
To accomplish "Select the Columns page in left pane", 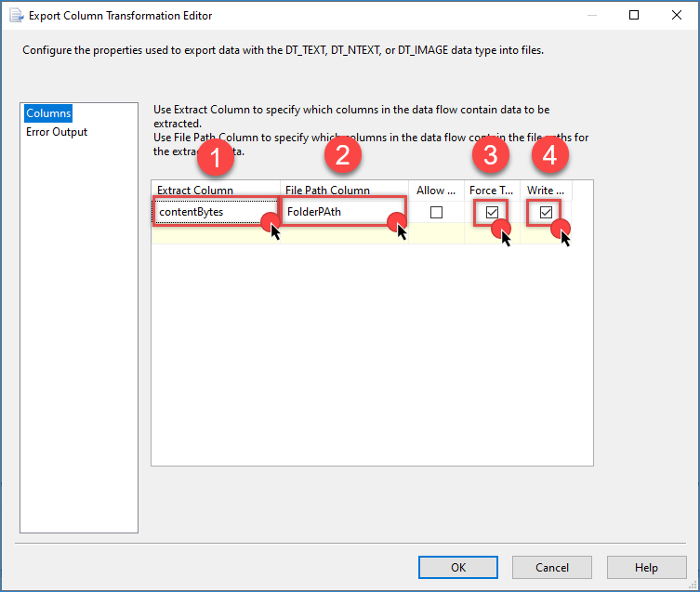I will 48,113.
